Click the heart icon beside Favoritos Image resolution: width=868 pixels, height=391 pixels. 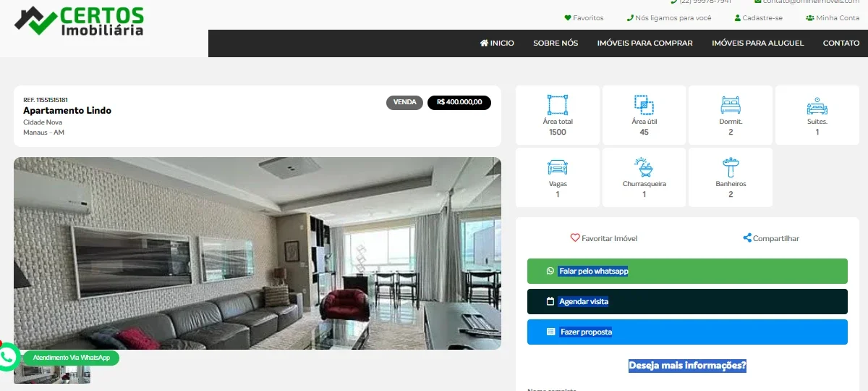[568, 18]
